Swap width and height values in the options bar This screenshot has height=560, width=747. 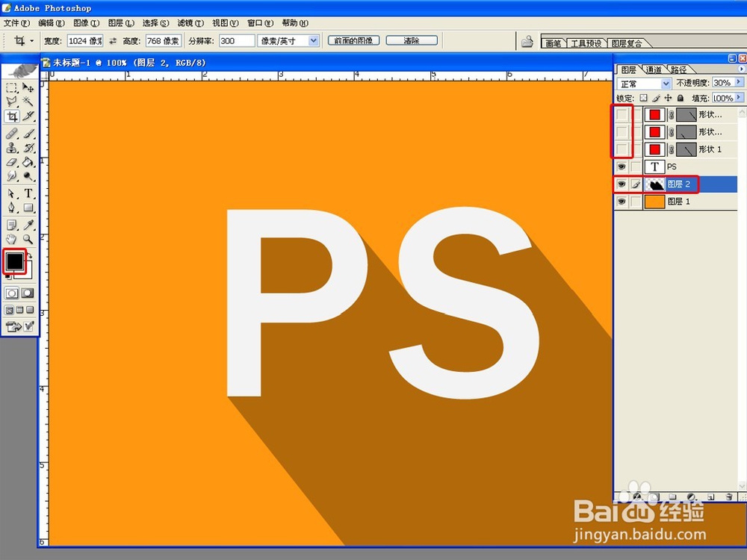(113, 41)
